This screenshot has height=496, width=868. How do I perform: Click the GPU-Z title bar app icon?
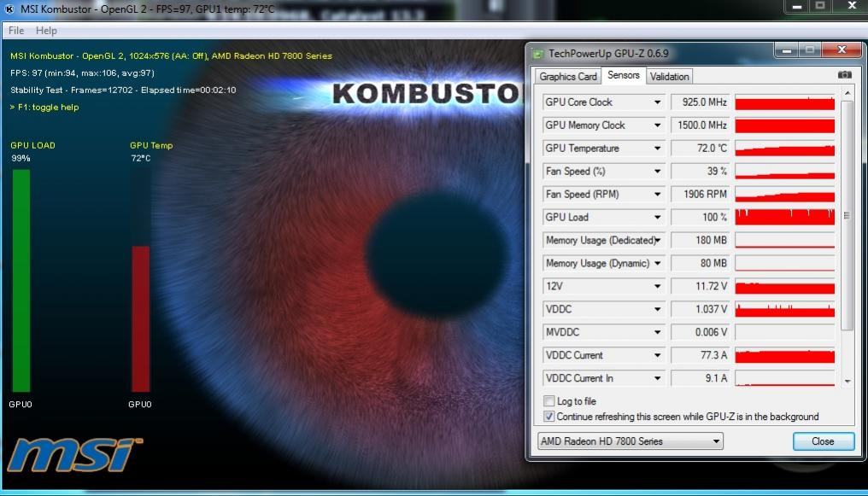click(x=537, y=54)
